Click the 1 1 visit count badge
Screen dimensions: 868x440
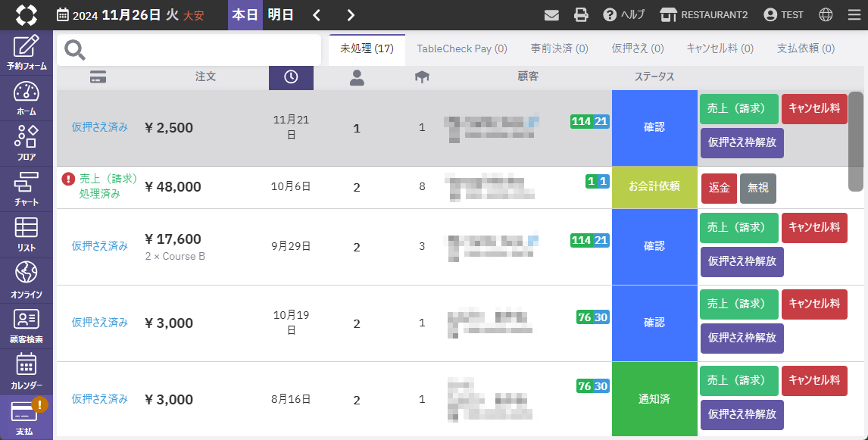(598, 181)
